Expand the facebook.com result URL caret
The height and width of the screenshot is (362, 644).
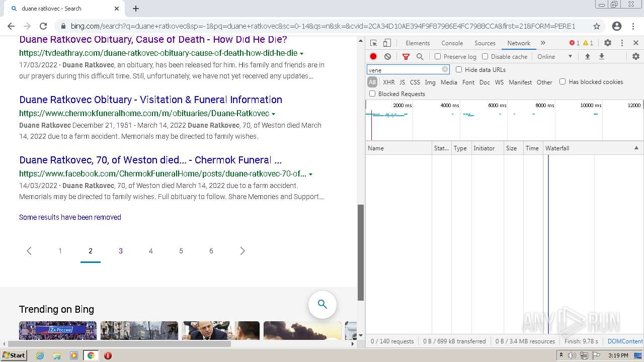tap(310, 174)
